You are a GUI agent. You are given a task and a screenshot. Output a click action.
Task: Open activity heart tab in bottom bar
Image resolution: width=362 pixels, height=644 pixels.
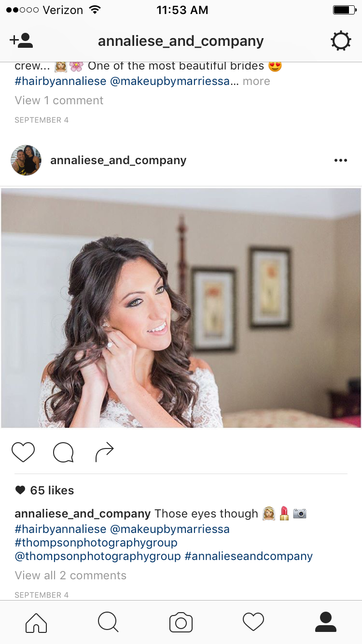pos(253,622)
